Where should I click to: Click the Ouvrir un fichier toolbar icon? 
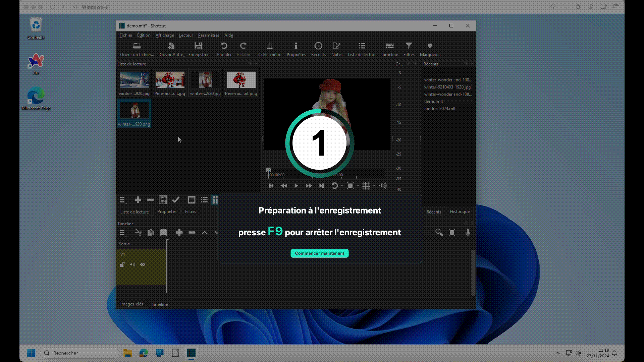point(137,46)
